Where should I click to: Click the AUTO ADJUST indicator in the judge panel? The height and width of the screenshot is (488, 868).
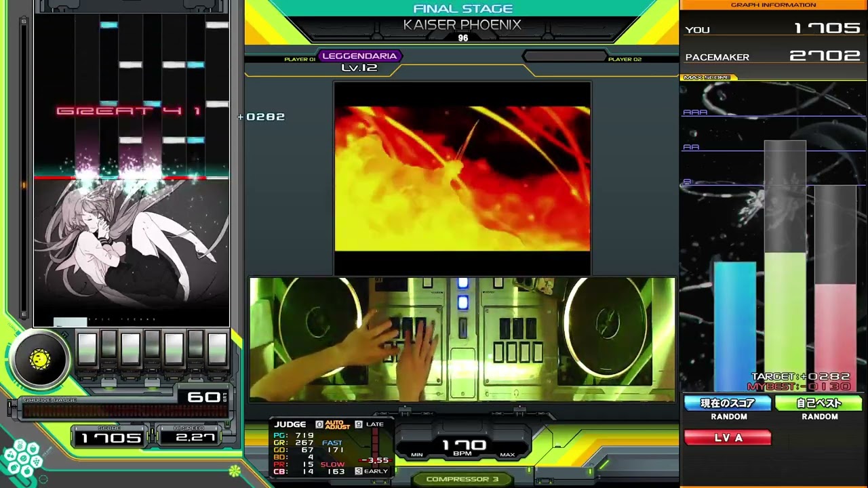[337, 425]
